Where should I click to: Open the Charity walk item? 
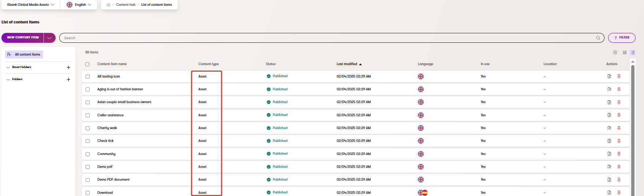[x=107, y=128]
